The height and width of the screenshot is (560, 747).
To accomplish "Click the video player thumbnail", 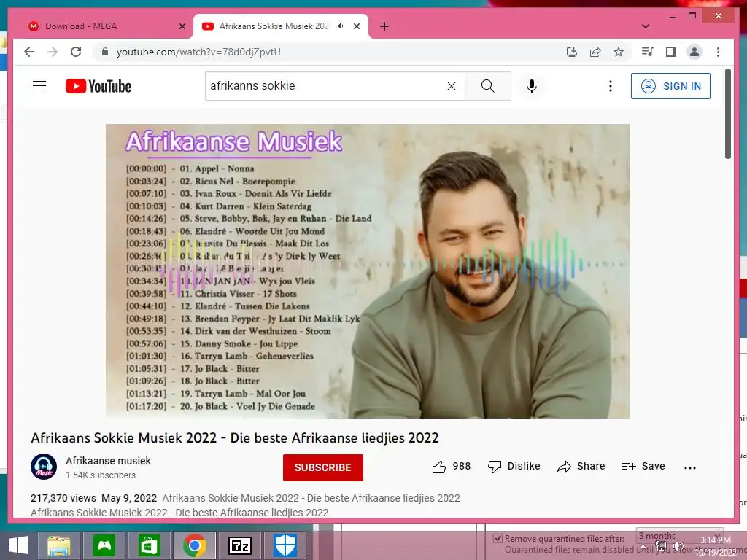I will click(x=368, y=271).
